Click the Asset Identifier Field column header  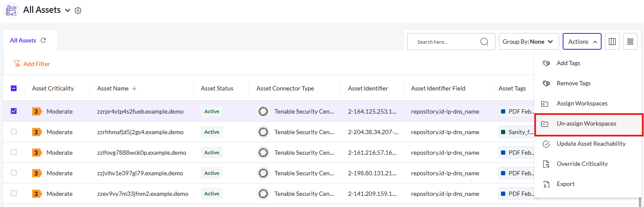pos(438,88)
